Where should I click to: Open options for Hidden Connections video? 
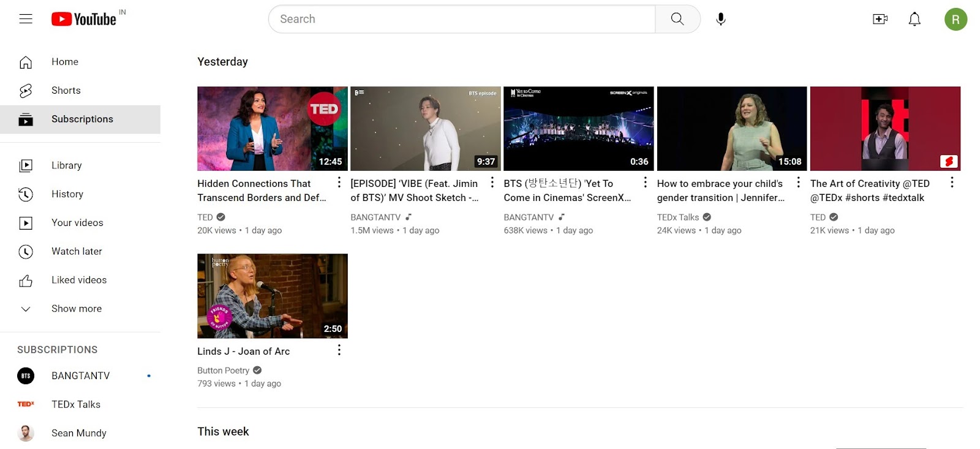coord(339,183)
